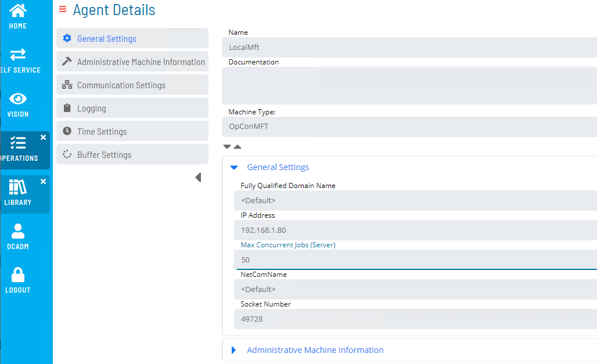Open Library books icon
Screen dimensions: 597x364
(x=18, y=186)
